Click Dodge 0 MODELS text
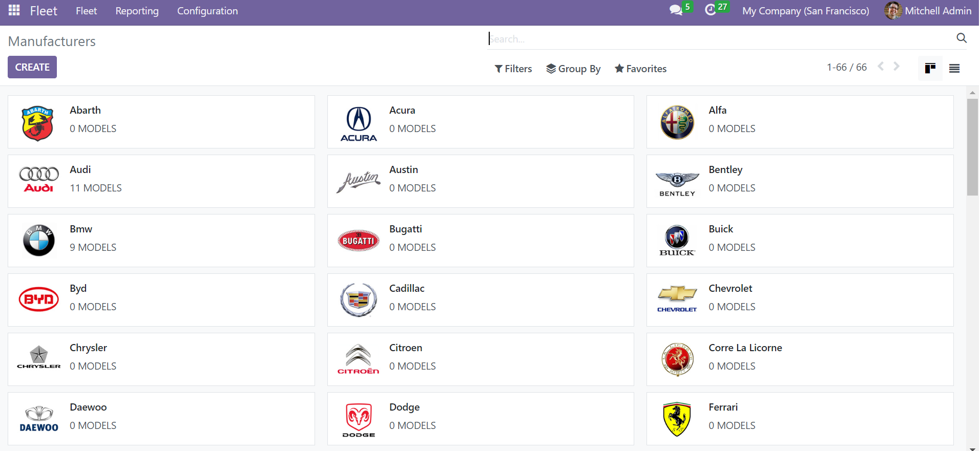Image resolution: width=980 pixels, height=451 pixels. pos(412,425)
